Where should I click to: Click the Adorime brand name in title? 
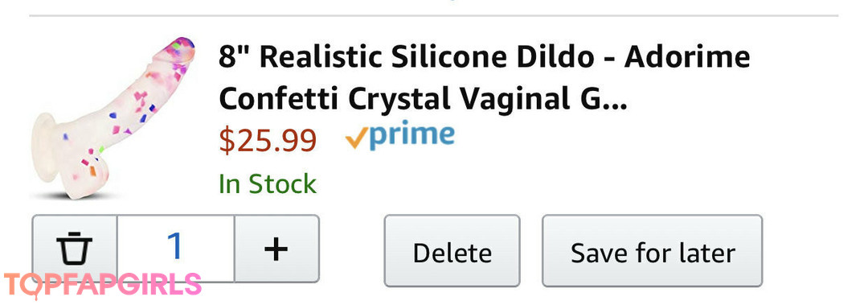(687, 57)
